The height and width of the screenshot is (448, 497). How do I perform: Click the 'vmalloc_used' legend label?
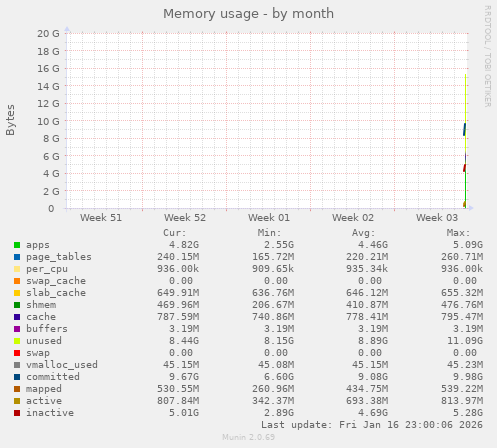62,365
